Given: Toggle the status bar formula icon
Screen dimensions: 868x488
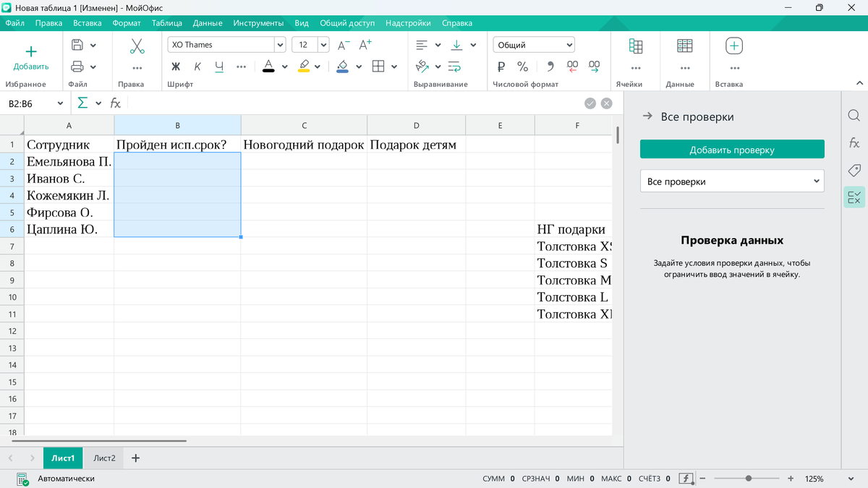Looking at the screenshot, I should pos(686,479).
